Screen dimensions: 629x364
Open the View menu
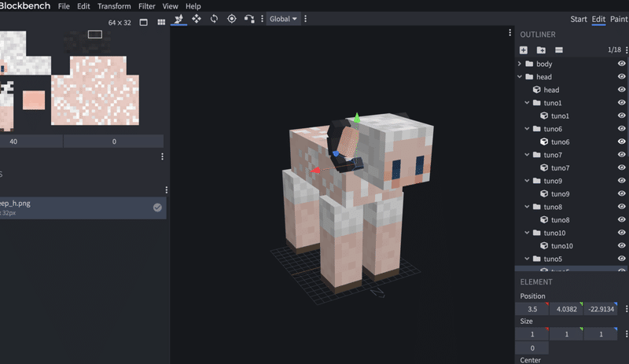(x=170, y=6)
